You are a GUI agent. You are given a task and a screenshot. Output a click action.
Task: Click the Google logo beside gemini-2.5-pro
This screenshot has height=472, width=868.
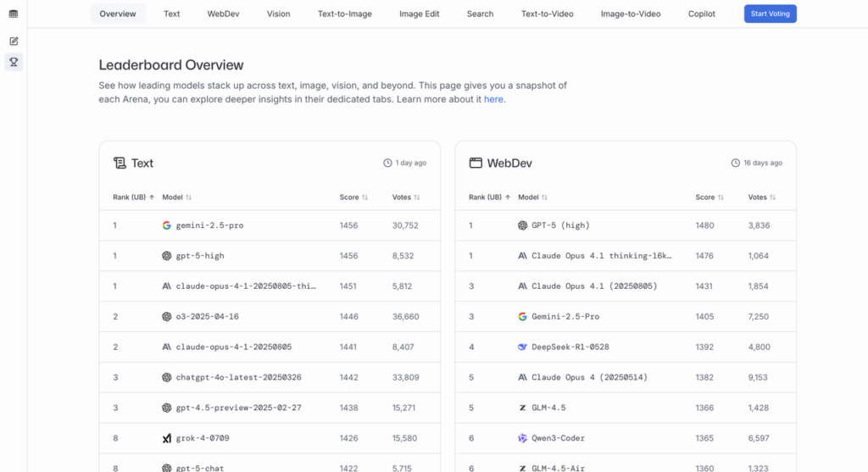pyautogui.click(x=167, y=225)
